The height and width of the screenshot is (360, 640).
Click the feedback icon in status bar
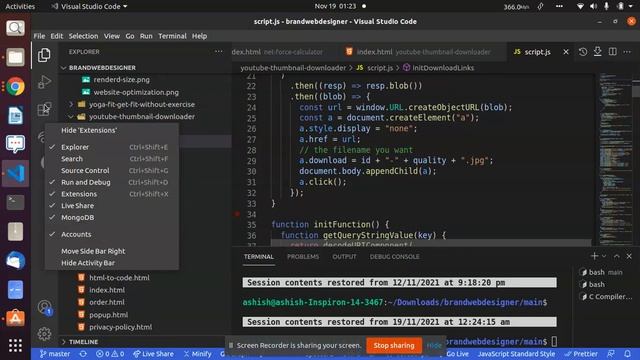pos(611,354)
